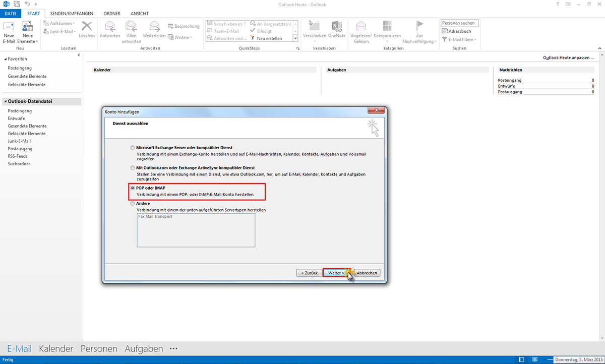Click the Besprechung reply button

(184, 26)
